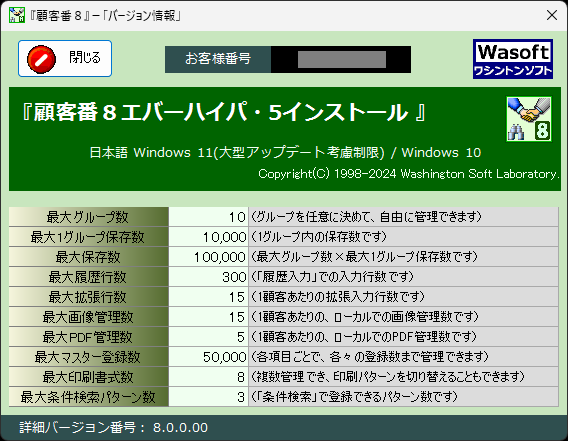
Task: Select the 最大画像管理数 row header
Action: pyautogui.click(x=89, y=317)
